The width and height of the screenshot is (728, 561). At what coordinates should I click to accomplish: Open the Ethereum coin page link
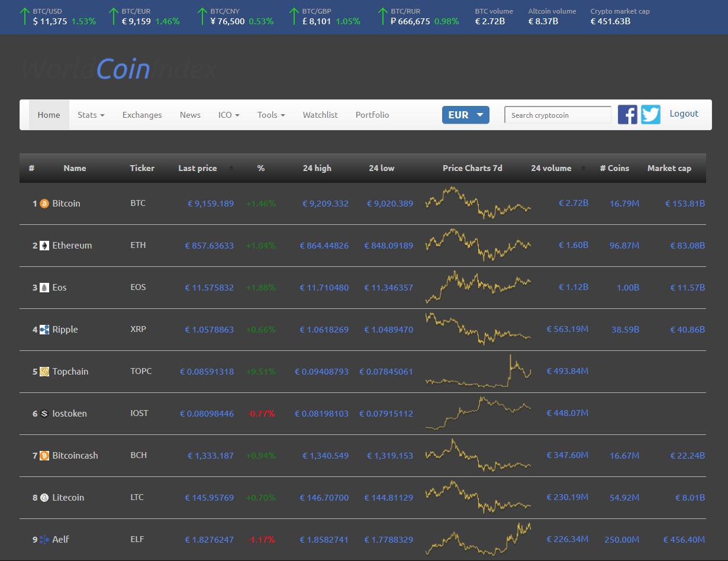(x=72, y=246)
